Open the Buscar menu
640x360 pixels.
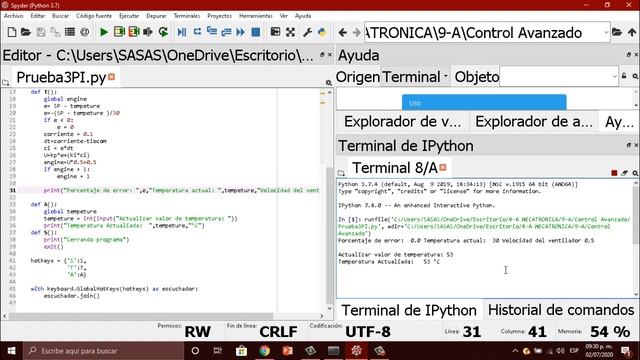60,16
